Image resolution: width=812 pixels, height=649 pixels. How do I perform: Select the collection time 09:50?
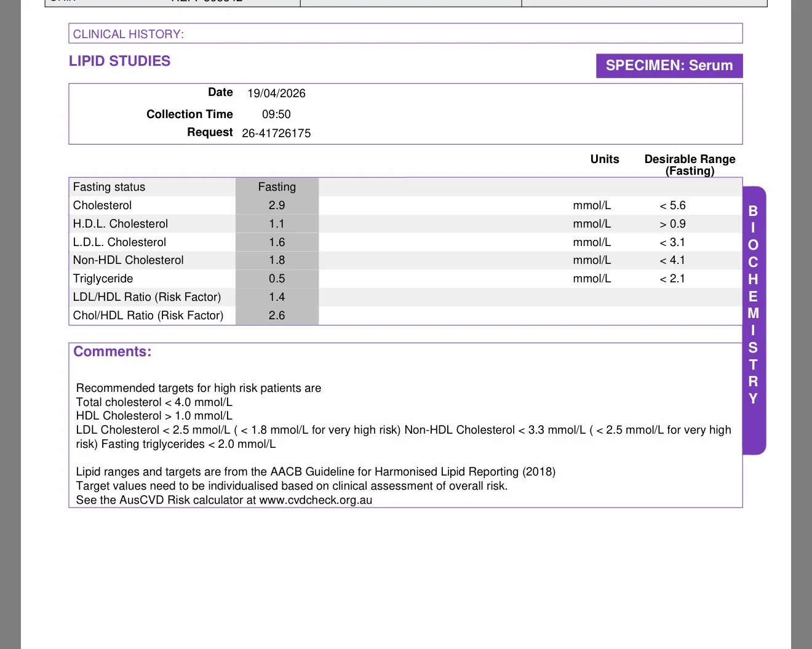[276, 114]
